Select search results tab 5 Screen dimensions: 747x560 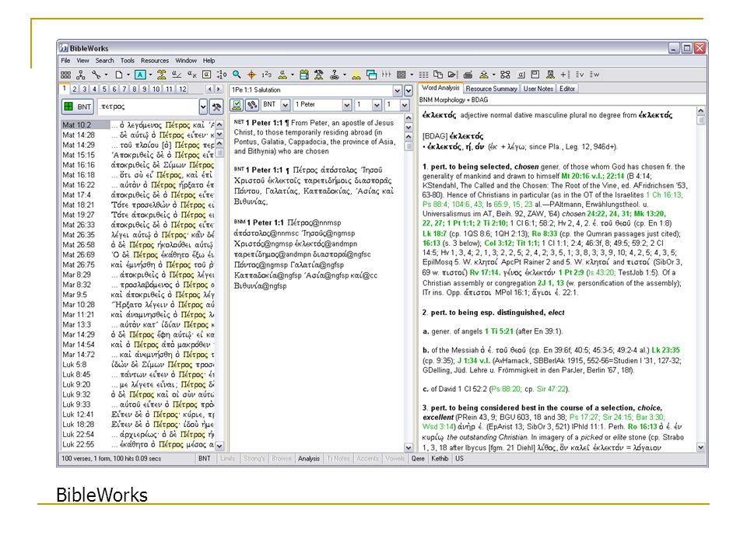pos(104,89)
